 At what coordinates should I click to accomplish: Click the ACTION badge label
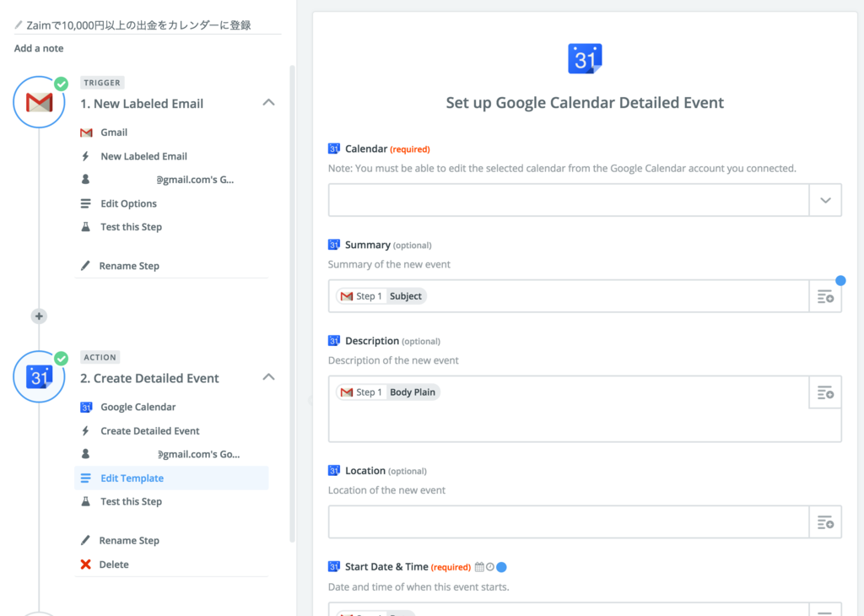click(100, 357)
